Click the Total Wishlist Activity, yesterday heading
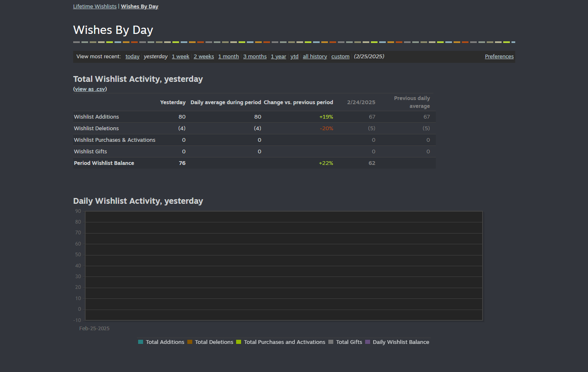Viewport: 588px width, 372px height. point(138,79)
